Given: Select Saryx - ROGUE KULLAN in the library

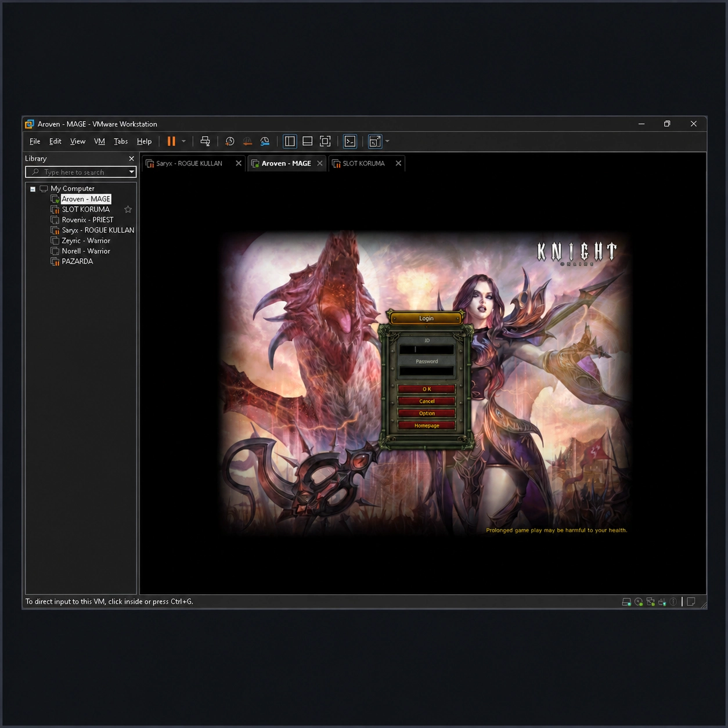Looking at the screenshot, I should pyautogui.click(x=98, y=230).
